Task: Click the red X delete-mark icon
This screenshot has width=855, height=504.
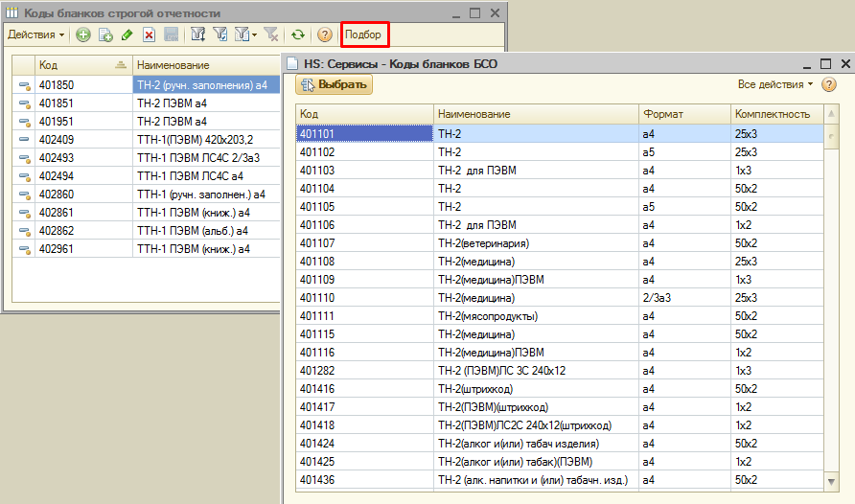Action: coord(149,34)
